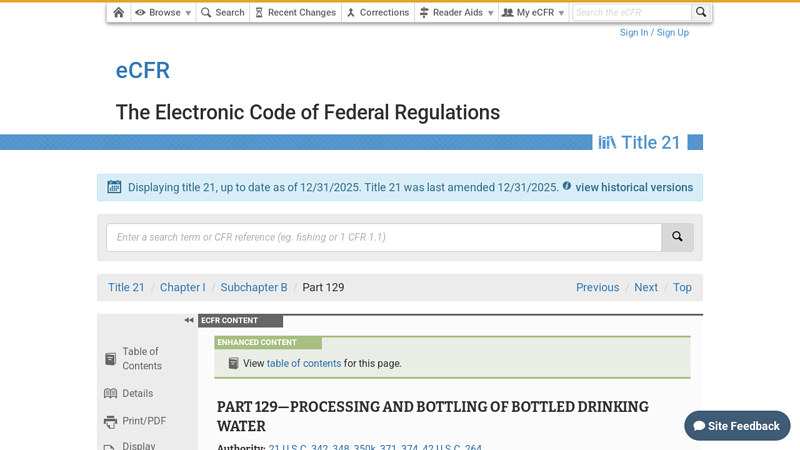Open the Site Feedback button
The image size is (800, 450).
click(737, 426)
